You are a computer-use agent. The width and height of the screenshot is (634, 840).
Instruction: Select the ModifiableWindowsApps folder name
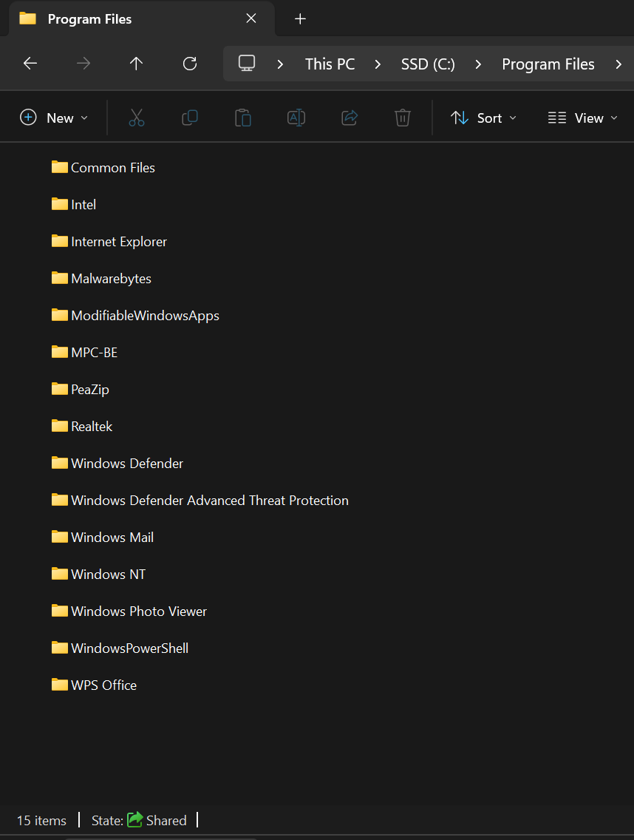pyautogui.click(x=145, y=316)
